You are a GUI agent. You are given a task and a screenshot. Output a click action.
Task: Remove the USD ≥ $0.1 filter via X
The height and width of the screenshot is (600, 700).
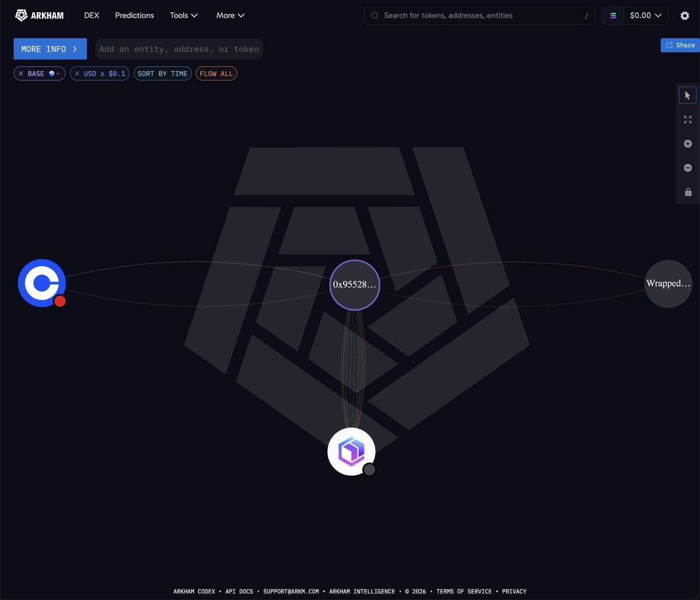coord(77,74)
